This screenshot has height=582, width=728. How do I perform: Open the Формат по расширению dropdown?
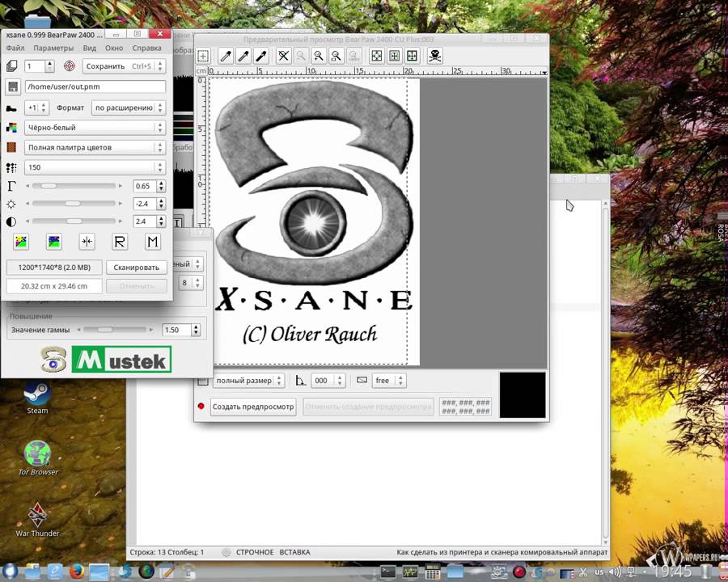click(129, 108)
